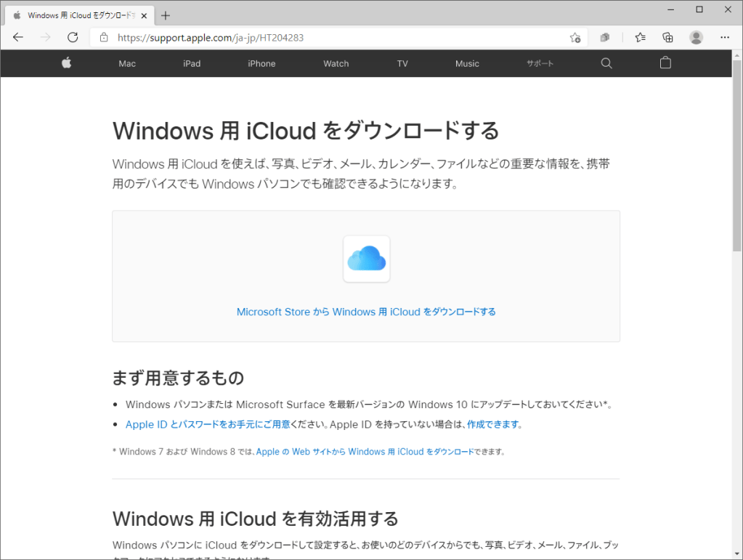Click the address bar URL field

point(327,37)
